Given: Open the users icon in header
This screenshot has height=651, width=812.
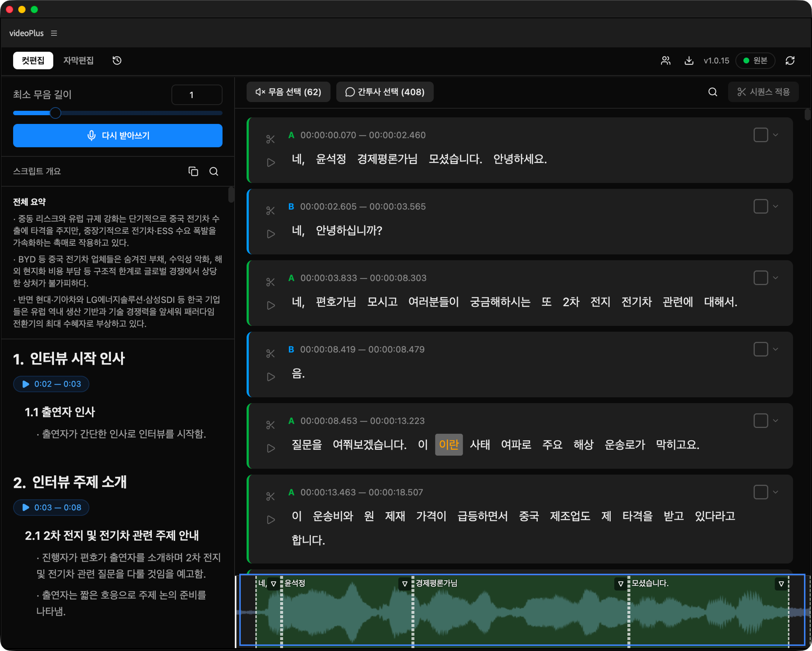Looking at the screenshot, I should pos(666,61).
